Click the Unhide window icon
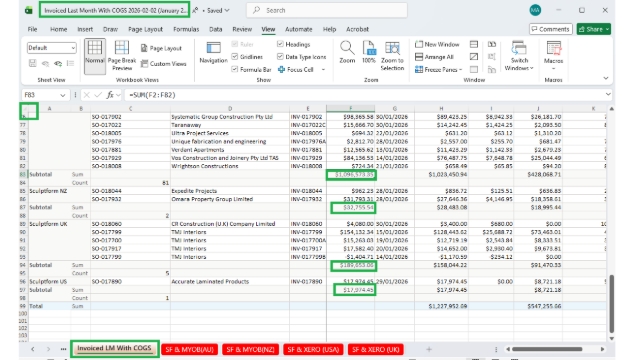Image resolution: width=640 pixels, height=360 pixels. (474, 69)
